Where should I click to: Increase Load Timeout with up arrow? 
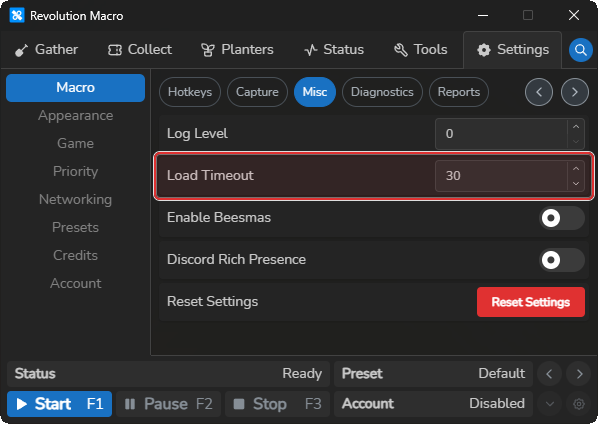(576, 169)
